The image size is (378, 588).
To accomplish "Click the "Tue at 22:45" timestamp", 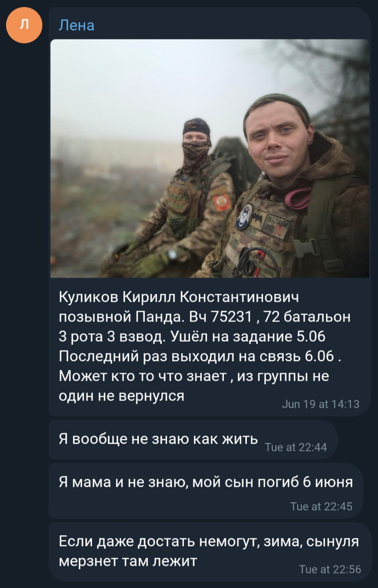I will coord(321,506).
